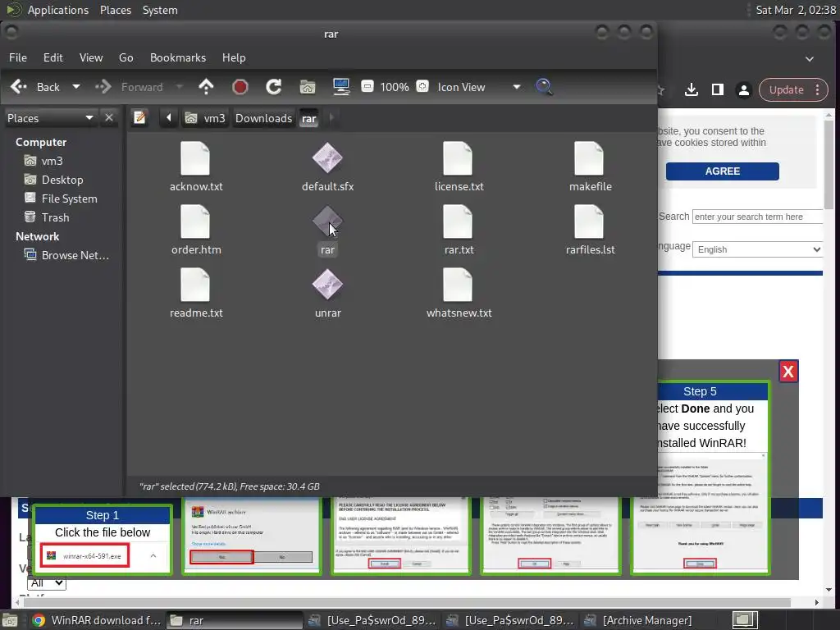Open File System in sidebar
The image size is (840, 630).
[61, 199]
